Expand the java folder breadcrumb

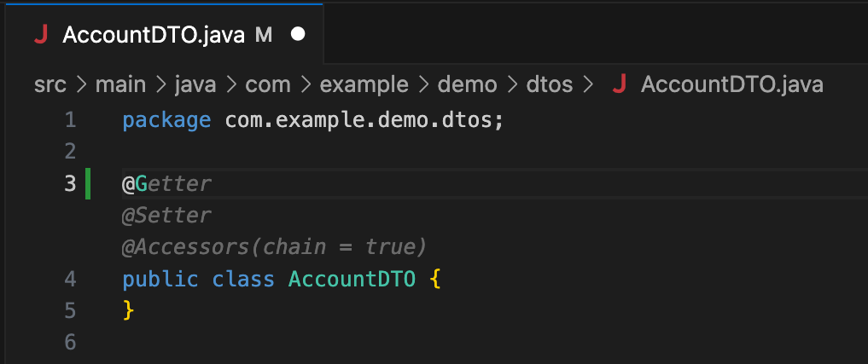[195, 84]
